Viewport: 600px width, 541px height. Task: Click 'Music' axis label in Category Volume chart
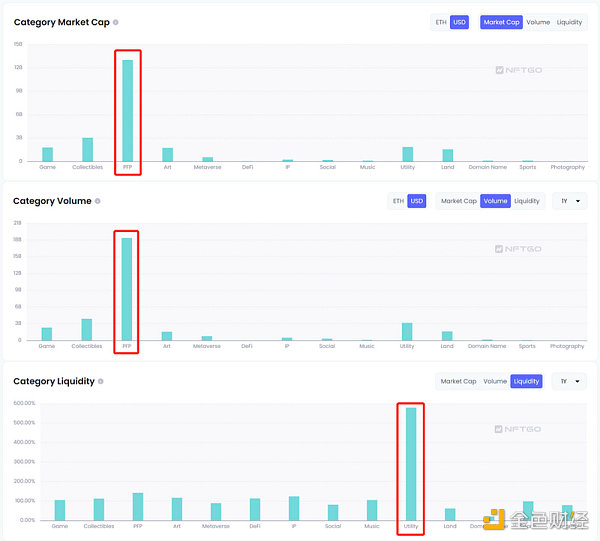click(x=367, y=346)
